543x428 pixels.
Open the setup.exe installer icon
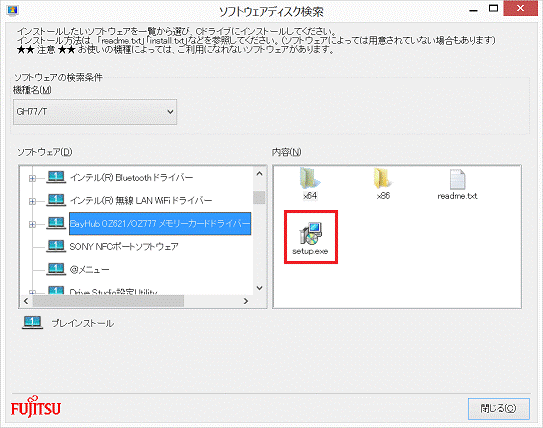[310, 238]
